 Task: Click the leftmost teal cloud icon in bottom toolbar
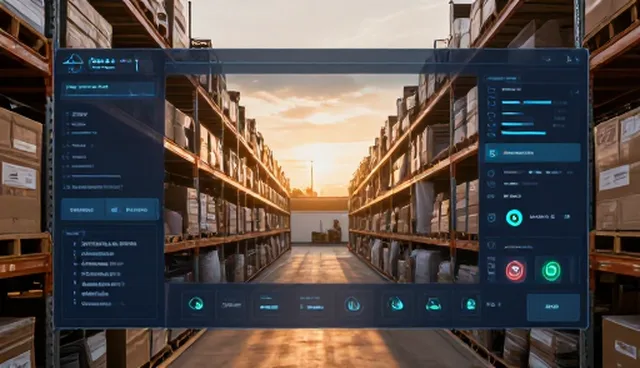tap(196, 304)
